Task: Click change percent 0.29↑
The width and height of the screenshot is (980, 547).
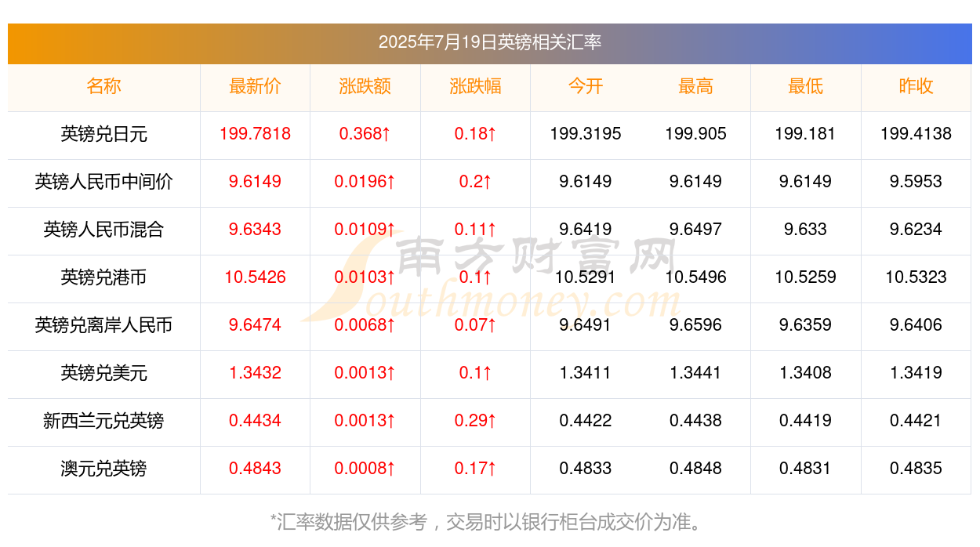Action: [x=475, y=421]
